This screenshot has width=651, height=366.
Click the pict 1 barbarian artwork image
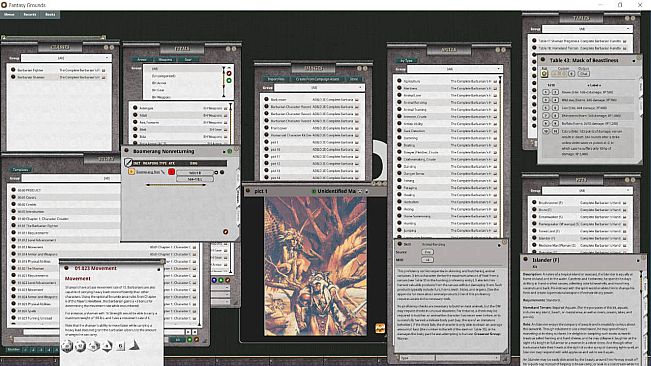point(315,266)
